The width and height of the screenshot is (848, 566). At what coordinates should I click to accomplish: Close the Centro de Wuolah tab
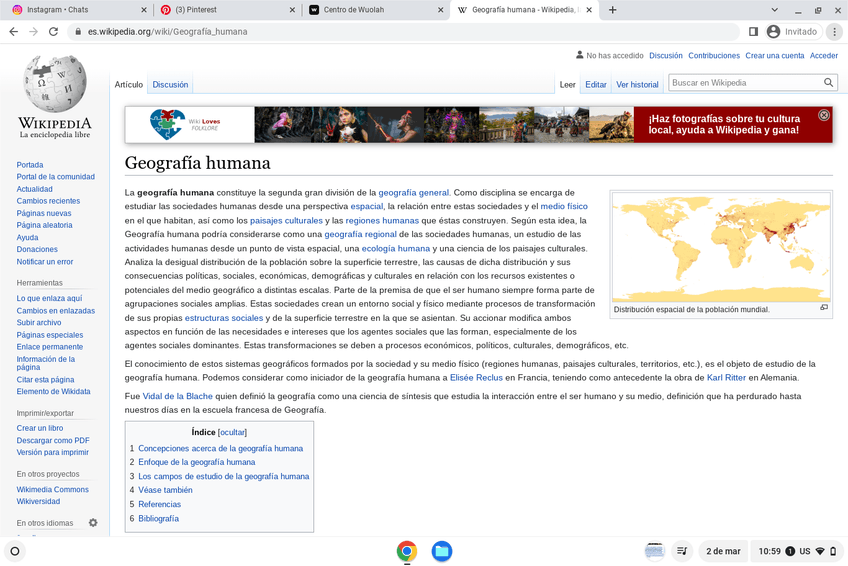click(440, 10)
